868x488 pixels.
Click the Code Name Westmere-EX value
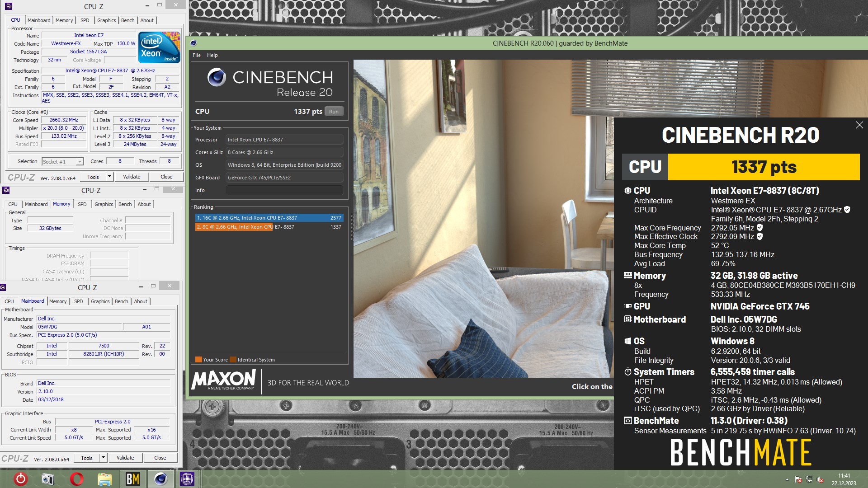(66, 44)
